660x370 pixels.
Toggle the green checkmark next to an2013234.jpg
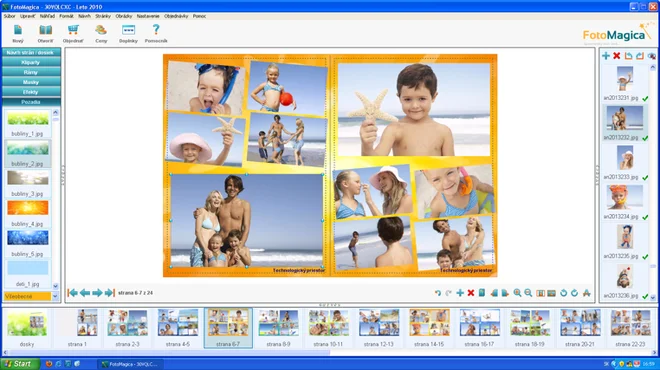coord(645,217)
